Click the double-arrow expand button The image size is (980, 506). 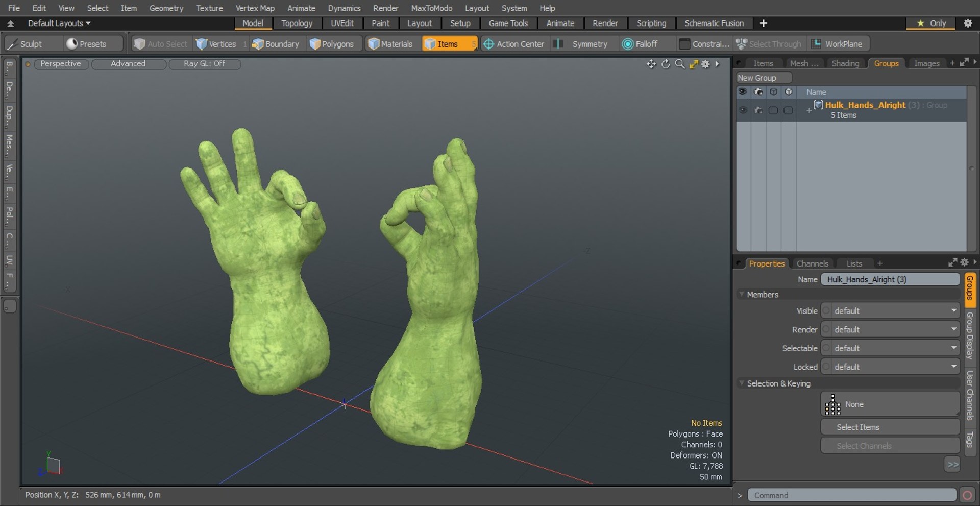point(952,465)
